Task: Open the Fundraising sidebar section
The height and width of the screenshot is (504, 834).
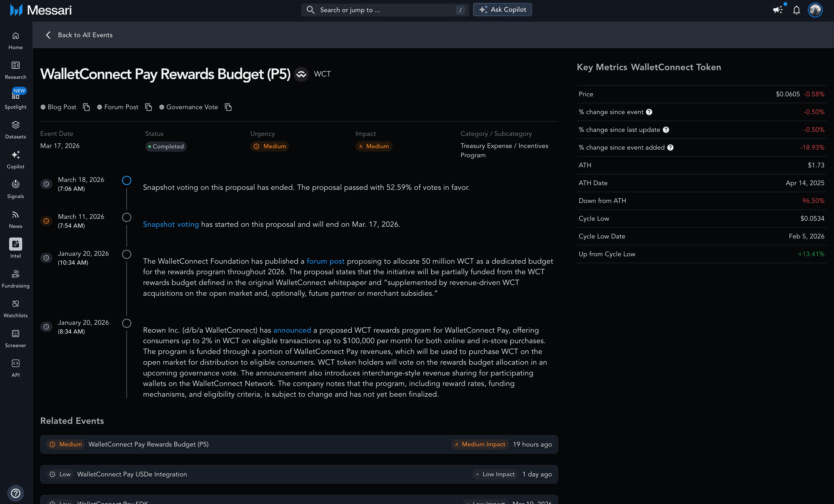Action: pos(16,279)
